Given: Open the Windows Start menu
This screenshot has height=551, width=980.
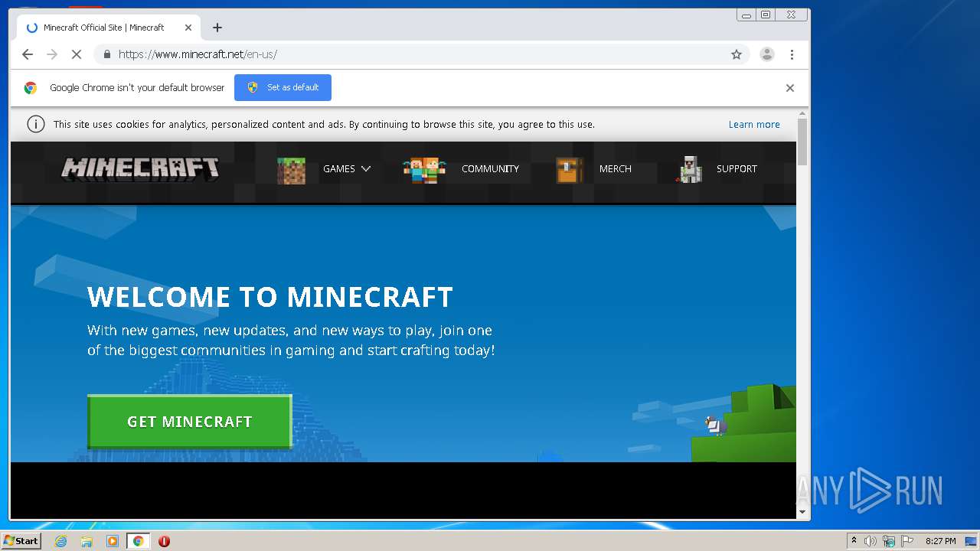Looking at the screenshot, I should 21,540.
